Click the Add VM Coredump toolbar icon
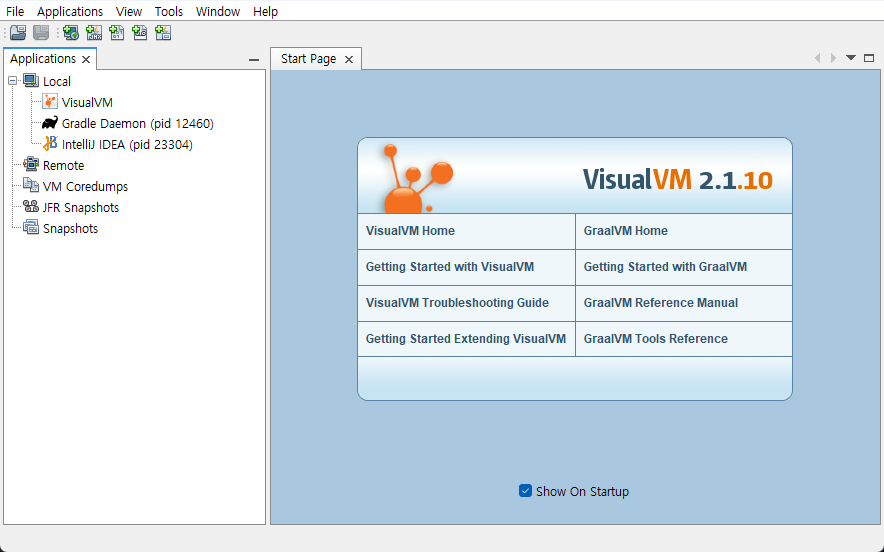 [x=117, y=33]
